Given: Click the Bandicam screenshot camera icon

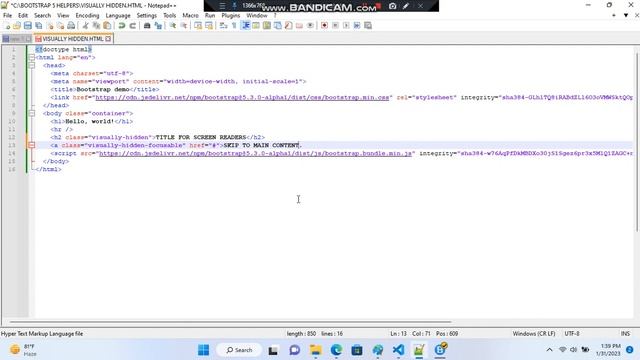Looking at the screenshot, I should tap(392, 6).
